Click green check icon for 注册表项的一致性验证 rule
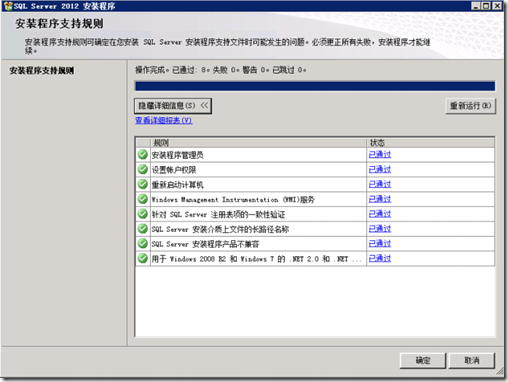This screenshot has width=508, height=382. click(143, 214)
